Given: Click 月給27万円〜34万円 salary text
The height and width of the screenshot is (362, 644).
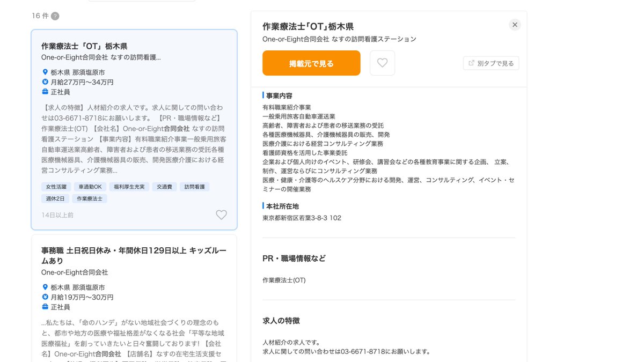Looking at the screenshot, I should click(82, 82).
